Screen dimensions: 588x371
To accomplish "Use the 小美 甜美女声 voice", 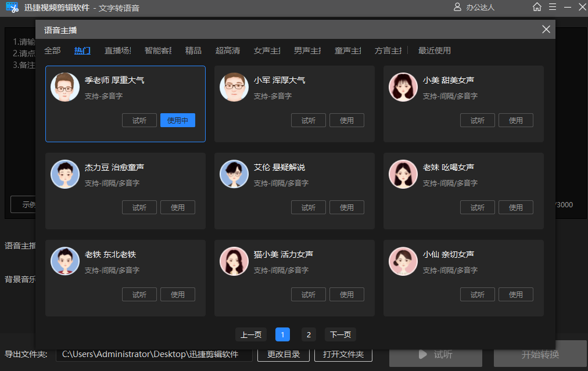I will pos(516,120).
